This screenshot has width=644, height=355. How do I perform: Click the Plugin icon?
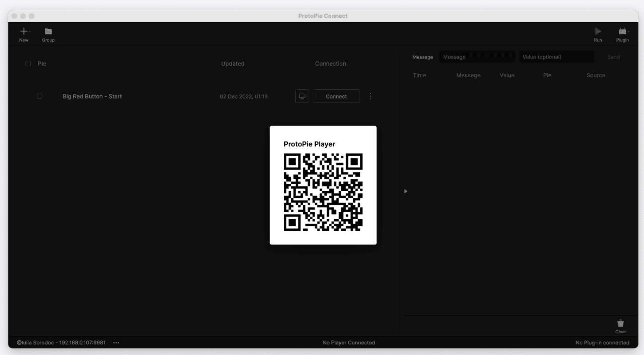622,31
